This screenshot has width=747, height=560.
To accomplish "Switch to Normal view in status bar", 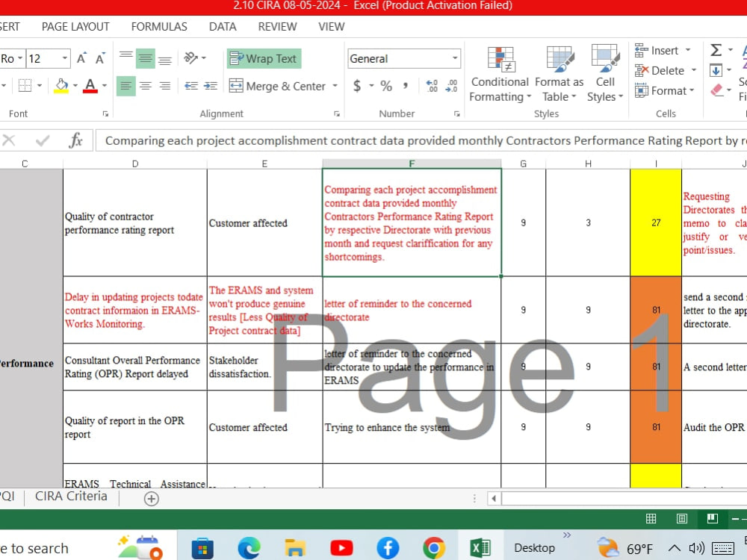I will point(651,519).
